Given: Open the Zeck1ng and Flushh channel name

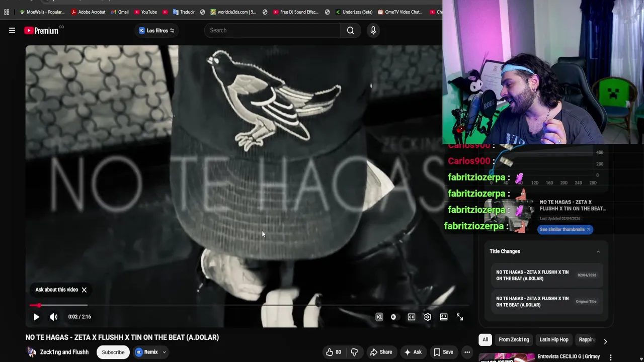Looking at the screenshot, I should tap(64, 352).
